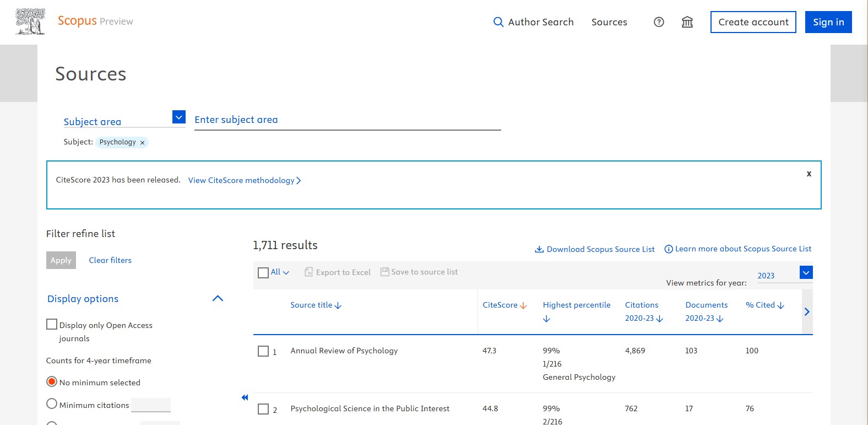The height and width of the screenshot is (425, 868).
Task: Sort by Citations 2020-23 column
Action: point(644,311)
